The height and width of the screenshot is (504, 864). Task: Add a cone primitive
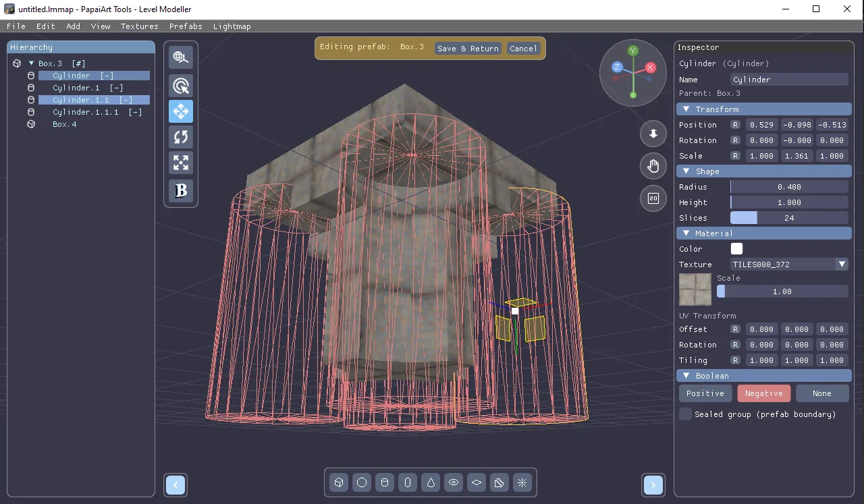pos(431,482)
